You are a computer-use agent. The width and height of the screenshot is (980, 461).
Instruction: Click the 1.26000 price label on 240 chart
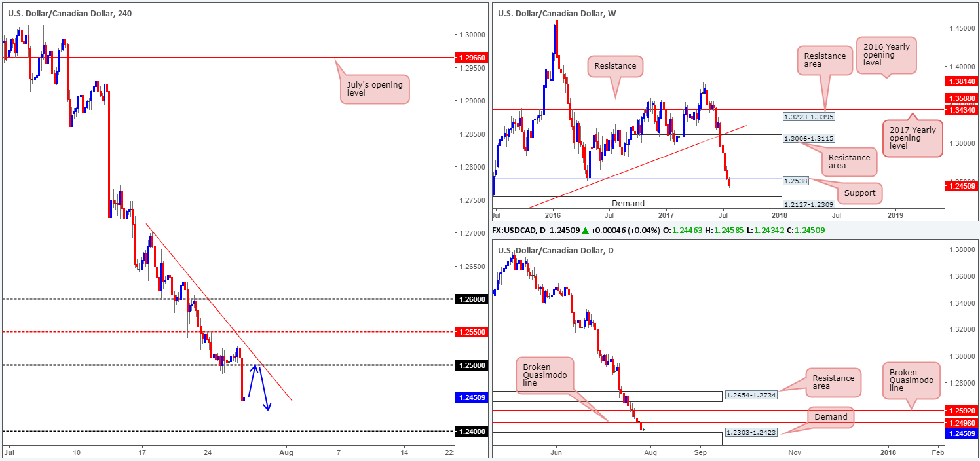[x=470, y=299]
